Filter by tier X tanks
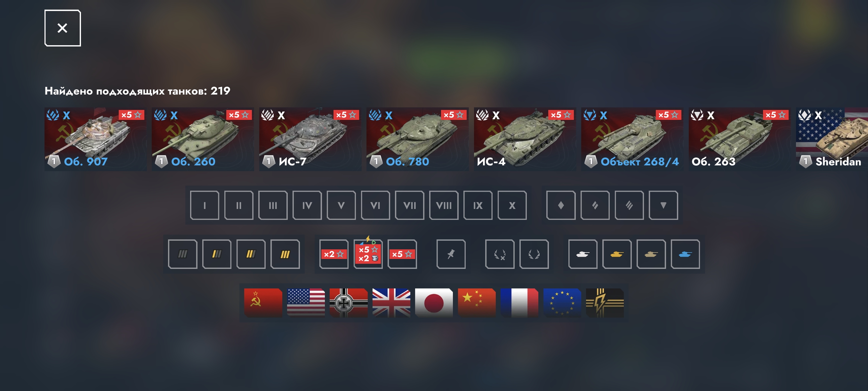 [x=512, y=205]
